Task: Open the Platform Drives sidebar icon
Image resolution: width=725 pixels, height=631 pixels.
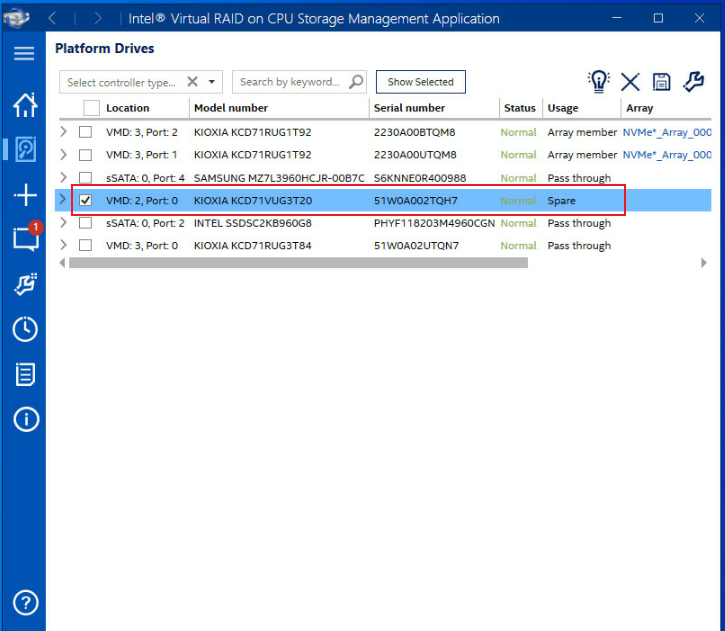Action: (x=25, y=149)
